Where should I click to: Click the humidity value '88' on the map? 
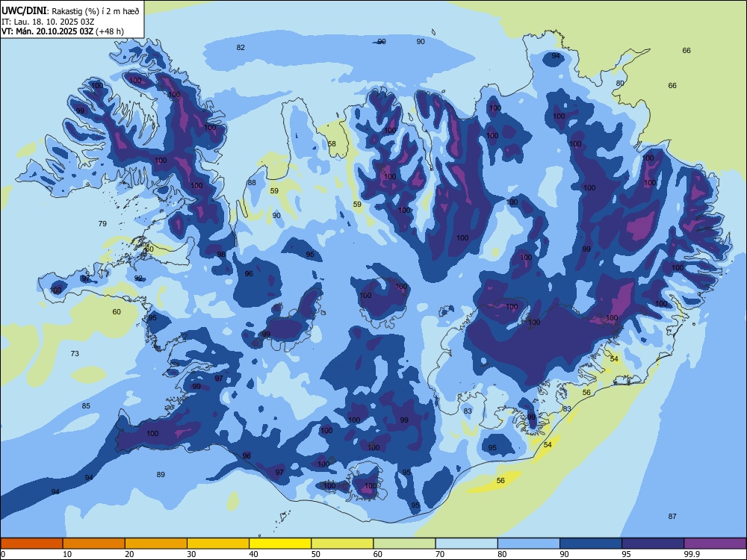252,183
